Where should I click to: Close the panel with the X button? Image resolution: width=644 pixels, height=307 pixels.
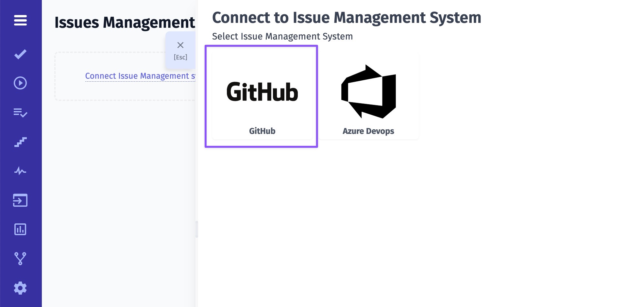pyautogui.click(x=180, y=45)
